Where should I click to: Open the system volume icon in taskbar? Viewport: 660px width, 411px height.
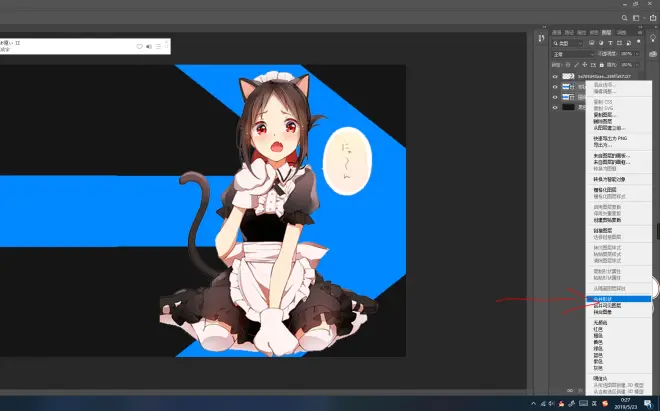tap(551, 403)
